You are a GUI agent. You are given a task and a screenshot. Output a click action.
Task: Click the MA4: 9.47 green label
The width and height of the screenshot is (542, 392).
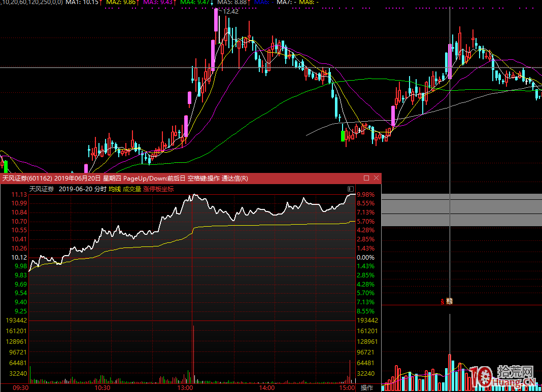(x=196, y=3)
